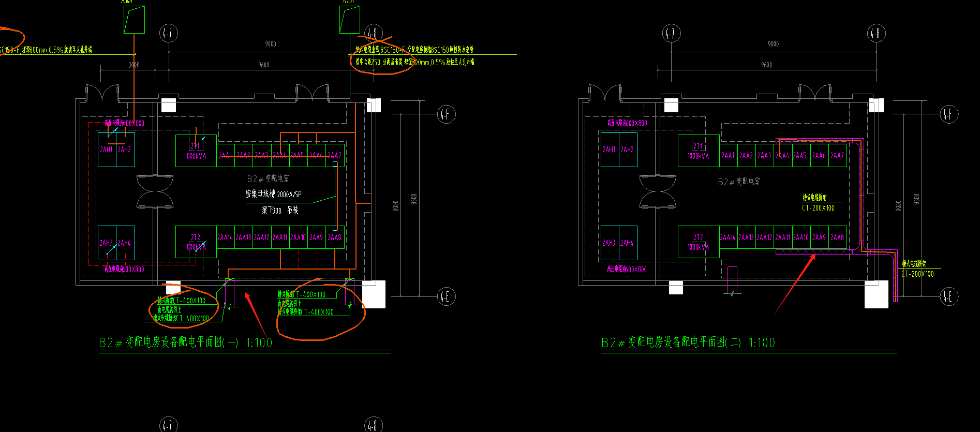Screen dimensions: 980x432
Task: Select cabinet 2AA3 in plan (一)
Action: point(261,155)
